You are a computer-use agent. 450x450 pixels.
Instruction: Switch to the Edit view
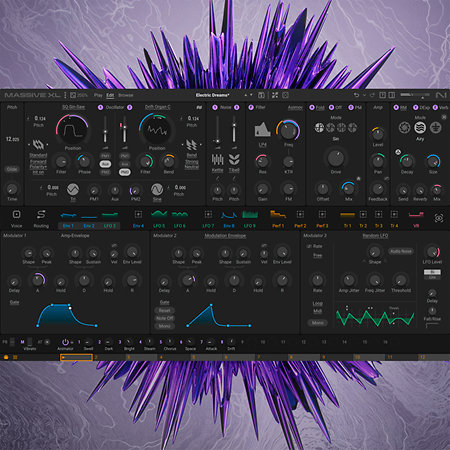(110, 95)
